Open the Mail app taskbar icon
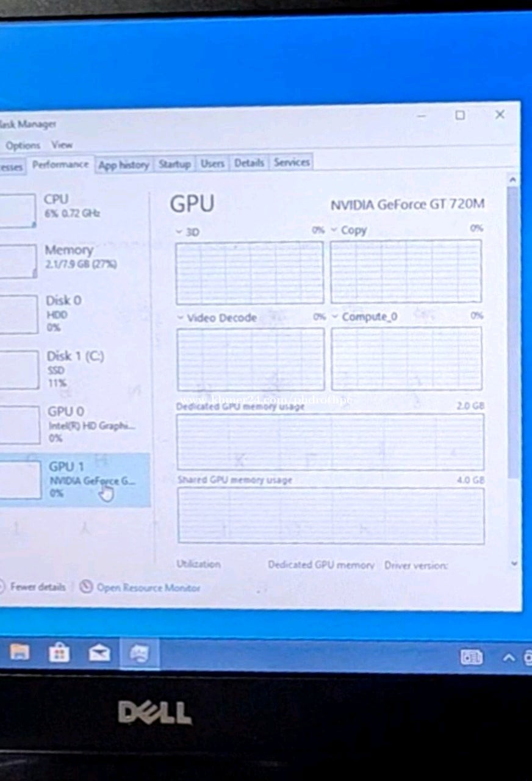The width and height of the screenshot is (532, 781). (99, 653)
